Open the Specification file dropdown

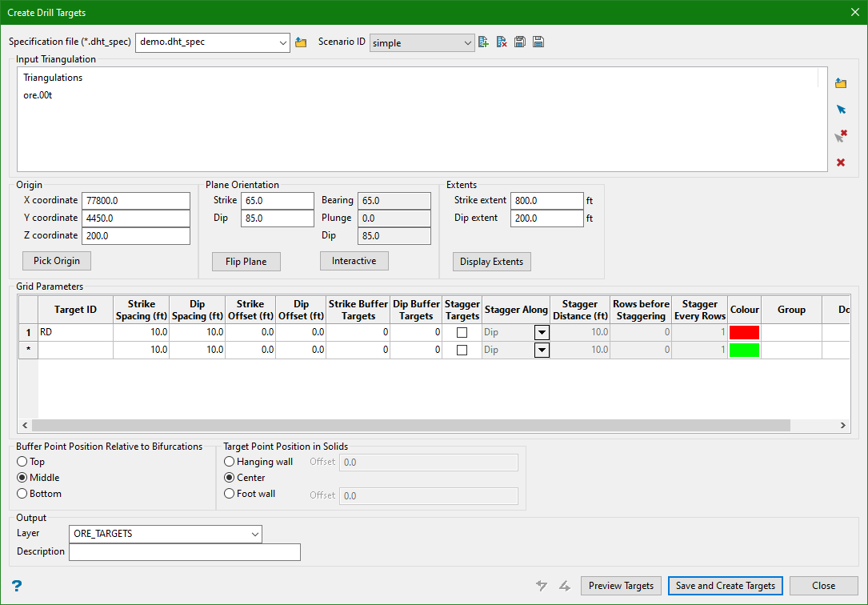(x=283, y=42)
